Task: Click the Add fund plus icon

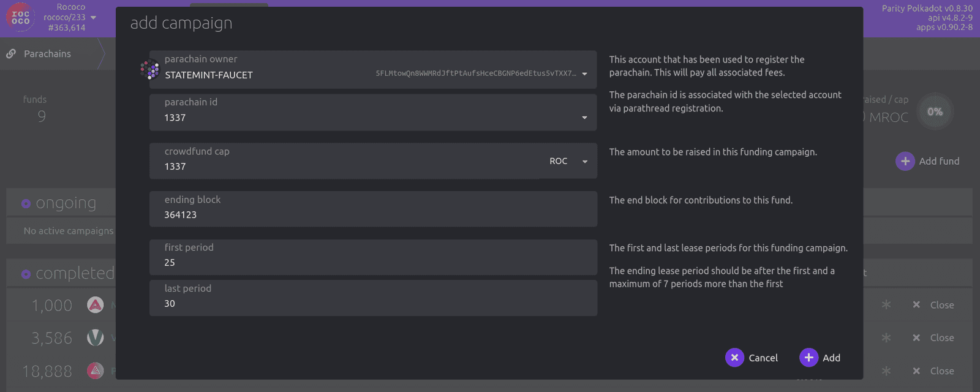Action: [x=905, y=161]
